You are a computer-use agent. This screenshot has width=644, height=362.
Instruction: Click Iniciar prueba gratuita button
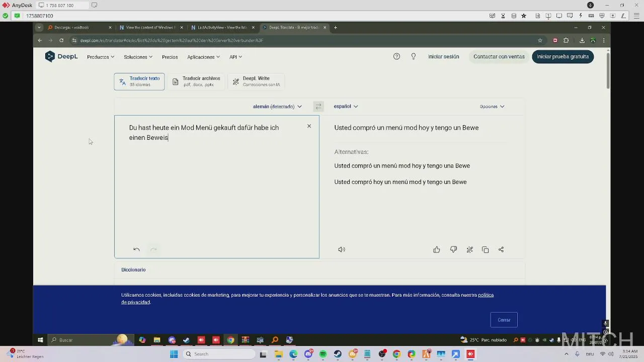coord(563,57)
